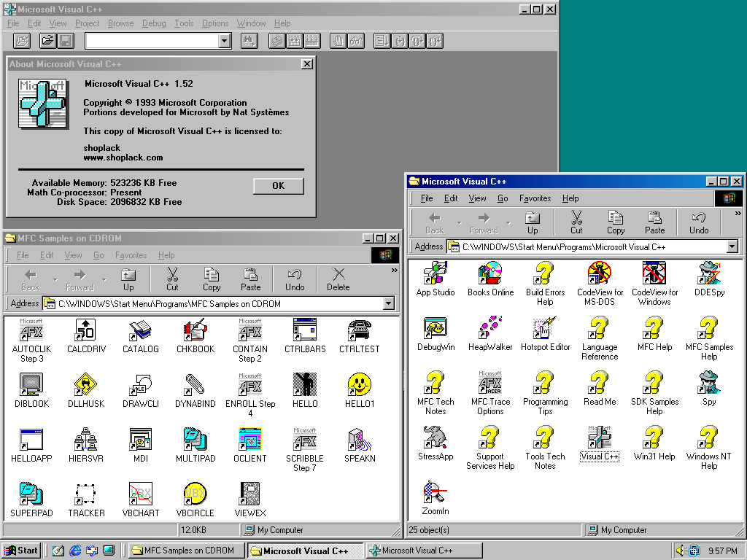Show more toolbar buttons in MFC Samples window
Image resolution: width=747 pixels, height=560 pixels.
395,270
